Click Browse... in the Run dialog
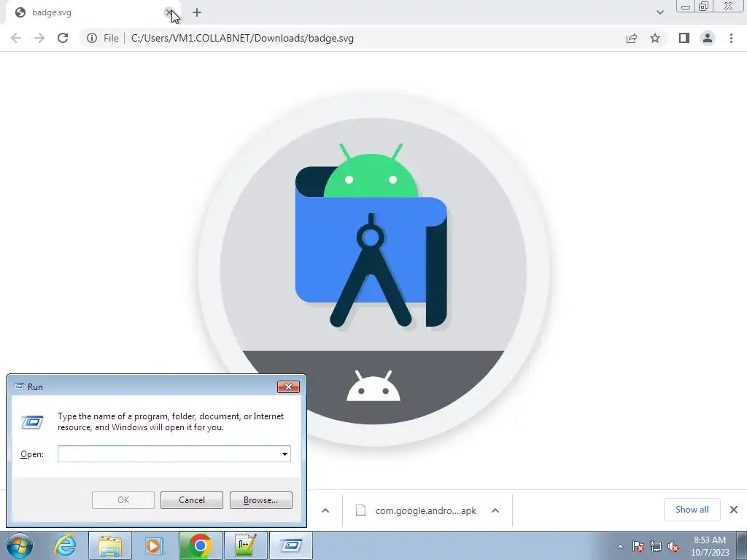The width and height of the screenshot is (747, 560). tap(260, 500)
